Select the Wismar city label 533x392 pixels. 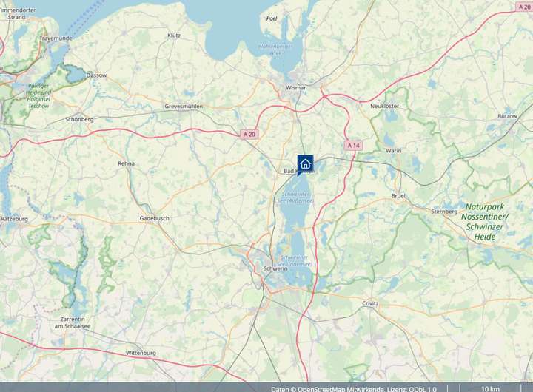pyautogui.click(x=295, y=87)
